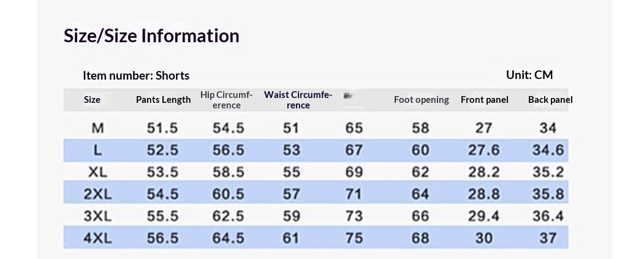Click the Pants Length column header
Screen dimensions: 644x259
[163, 100]
